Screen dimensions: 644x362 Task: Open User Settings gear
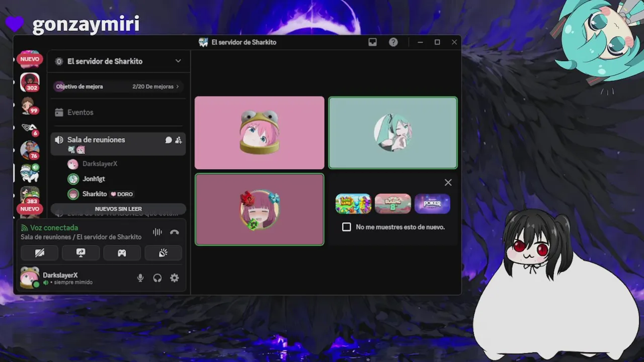pyautogui.click(x=175, y=278)
